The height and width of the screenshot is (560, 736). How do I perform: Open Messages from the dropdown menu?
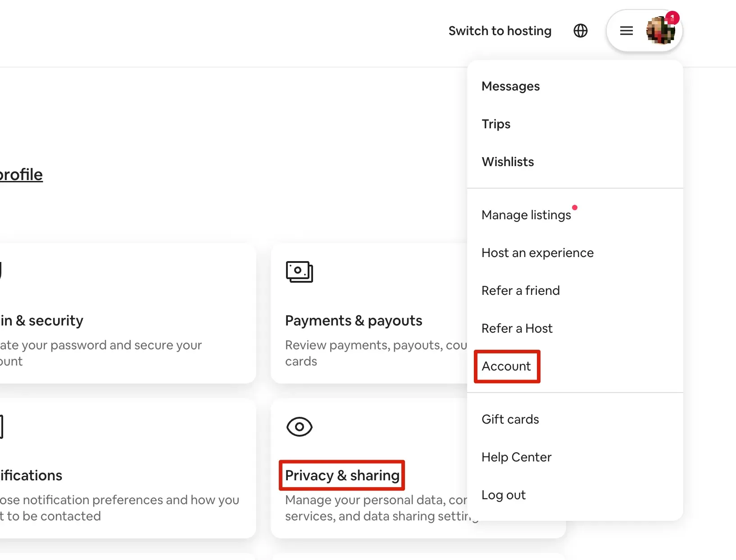[x=510, y=86]
